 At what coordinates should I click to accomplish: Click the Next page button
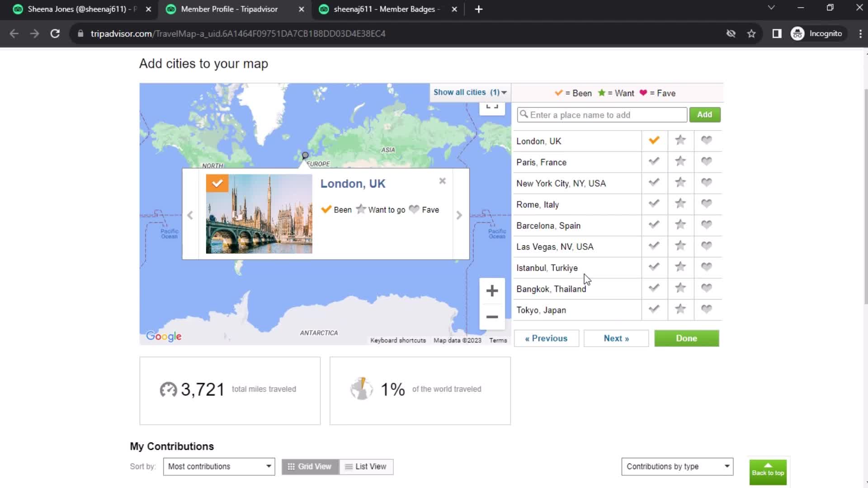point(616,338)
